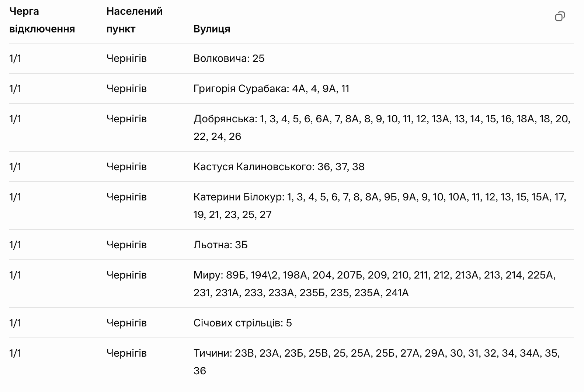Click the Миру street address list
This screenshot has width=584, height=392.
point(374,284)
